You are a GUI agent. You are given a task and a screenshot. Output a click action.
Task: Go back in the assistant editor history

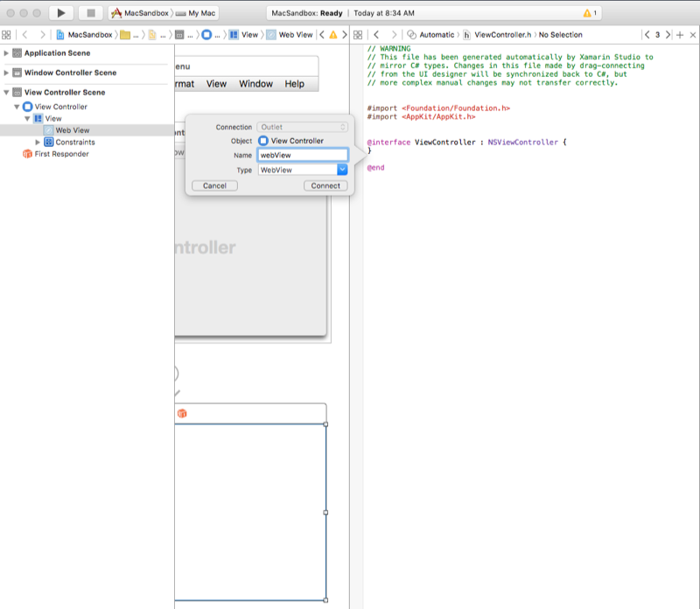point(376,35)
